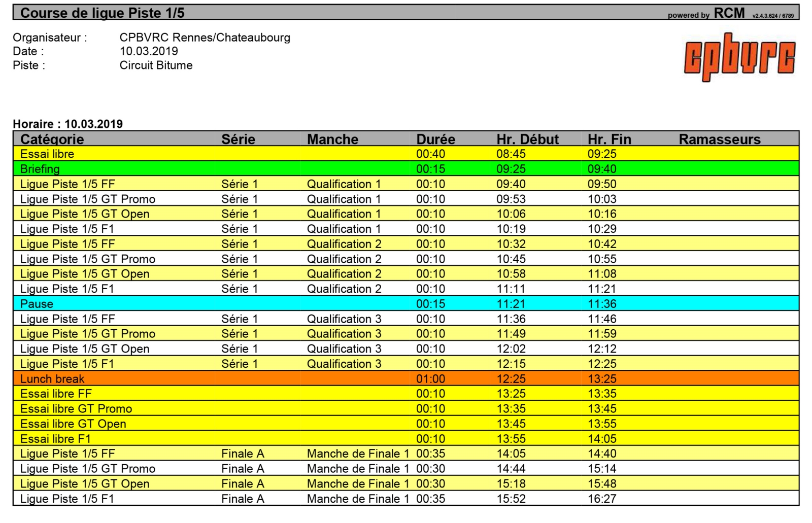The image size is (812, 523).
Task: Select the orange Lunch break row label
Action: pos(52,379)
